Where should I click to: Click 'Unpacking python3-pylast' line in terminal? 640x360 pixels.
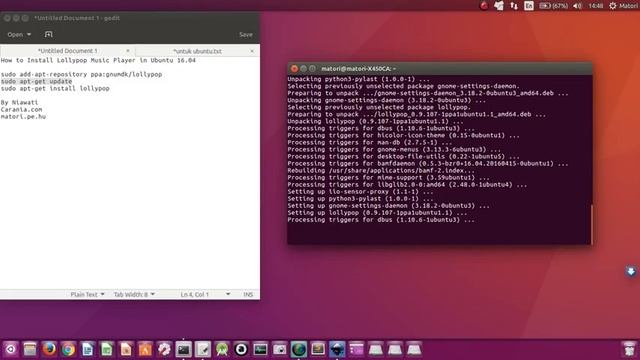click(358, 79)
